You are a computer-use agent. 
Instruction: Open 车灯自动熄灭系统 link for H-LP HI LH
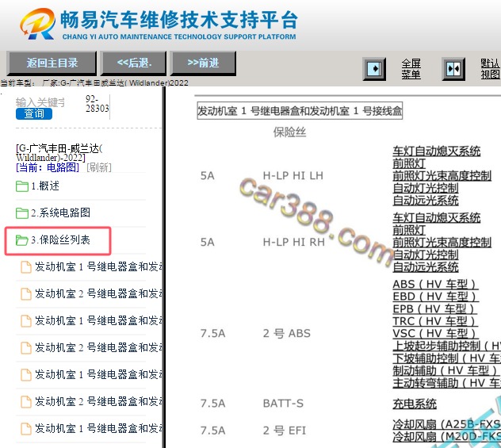(437, 151)
